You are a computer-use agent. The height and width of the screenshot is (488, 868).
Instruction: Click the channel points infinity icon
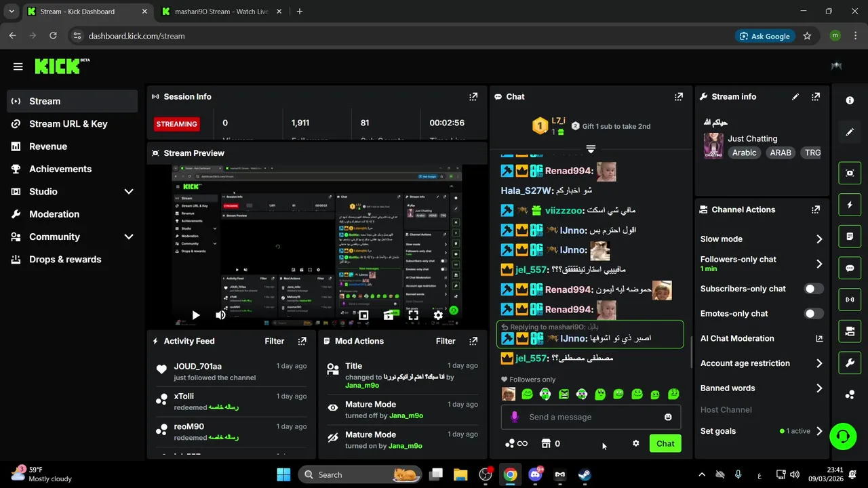click(x=516, y=443)
